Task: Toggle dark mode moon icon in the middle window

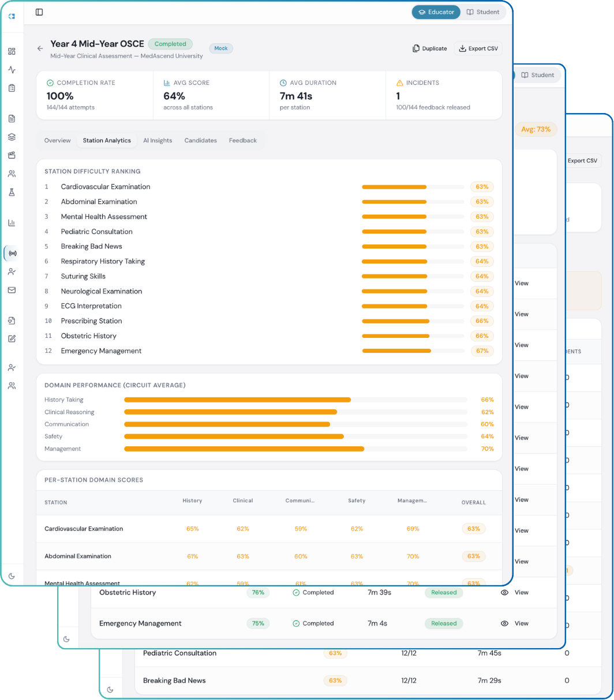Action: [x=66, y=639]
